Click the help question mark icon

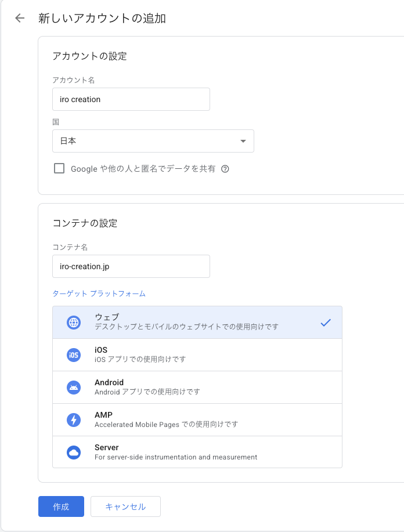pos(225,169)
